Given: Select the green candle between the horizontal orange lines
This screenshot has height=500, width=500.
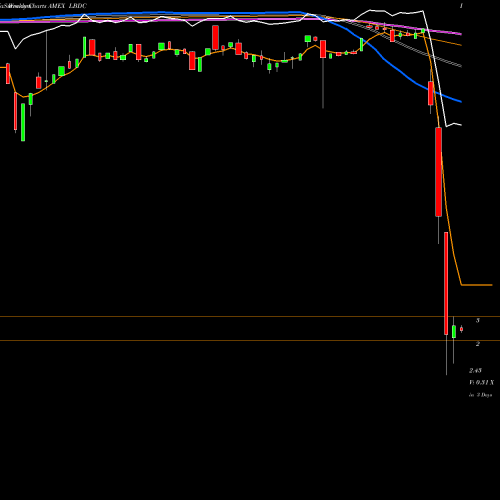Looking at the screenshot, I should click(x=454, y=332).
